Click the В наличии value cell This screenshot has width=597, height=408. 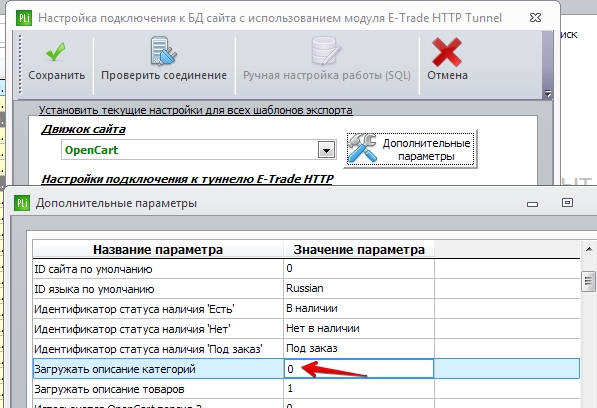coord(359,309)
